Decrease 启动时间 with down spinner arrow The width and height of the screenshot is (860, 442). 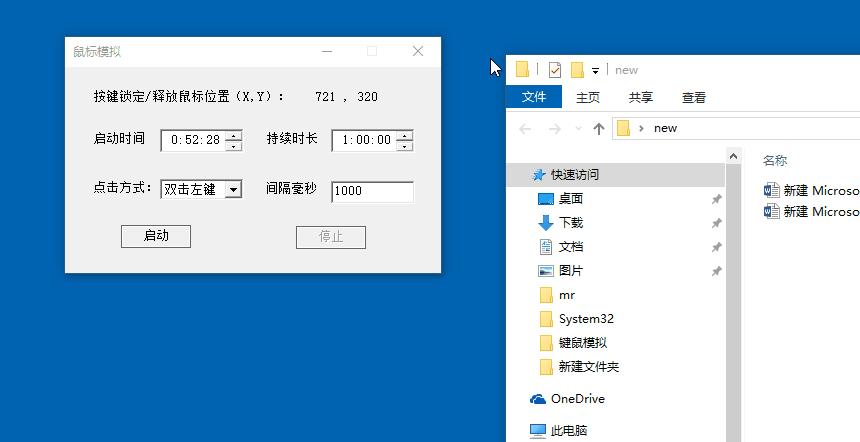tap(234, 146)
